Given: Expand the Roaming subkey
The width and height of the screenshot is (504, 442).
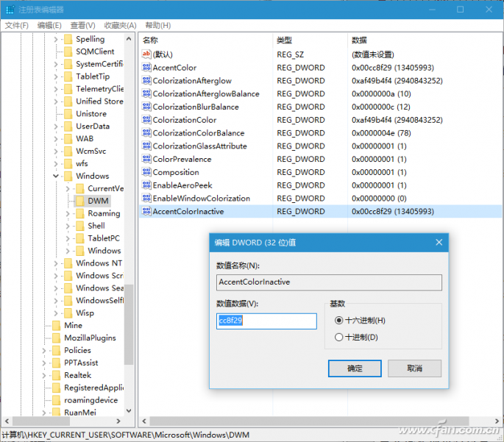Looking at the screenshot, I should (x=68, y=213).
